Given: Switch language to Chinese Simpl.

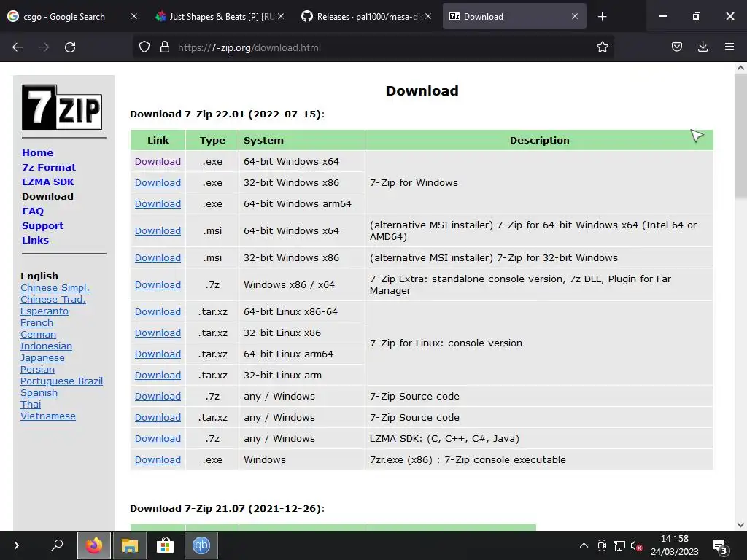Looking at the screenshot, I should pyautogui.click(x=55, y=288).
